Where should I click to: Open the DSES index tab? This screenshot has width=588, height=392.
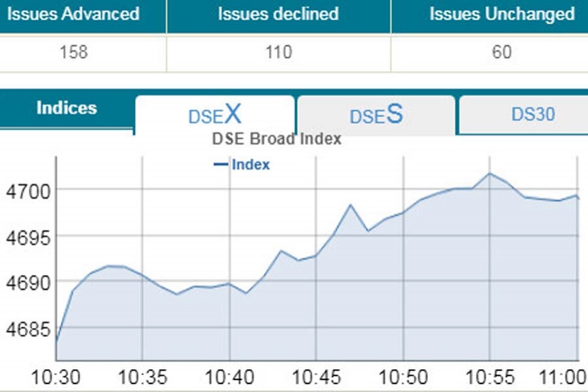(x=376, y=115)
